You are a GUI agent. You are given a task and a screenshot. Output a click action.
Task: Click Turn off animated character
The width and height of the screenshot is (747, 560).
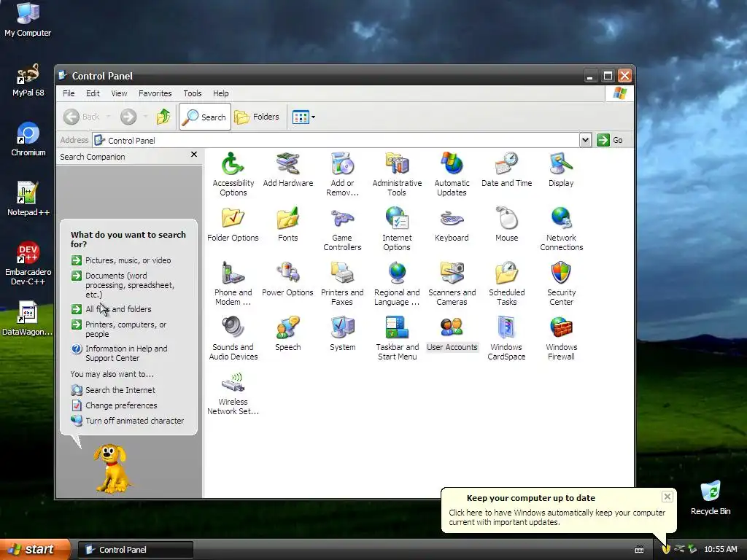pos(128,421)
